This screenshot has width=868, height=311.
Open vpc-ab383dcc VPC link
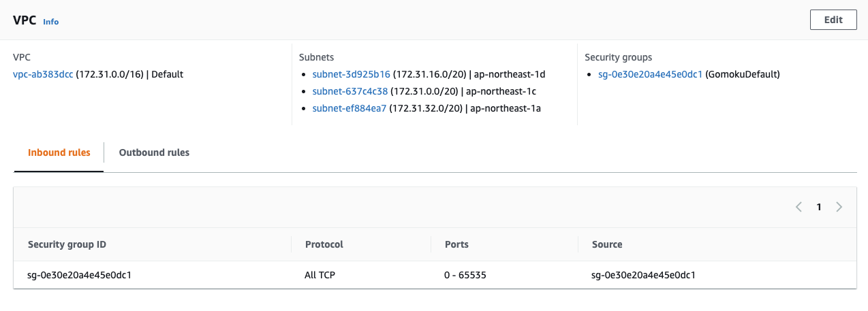pos(43,74)
